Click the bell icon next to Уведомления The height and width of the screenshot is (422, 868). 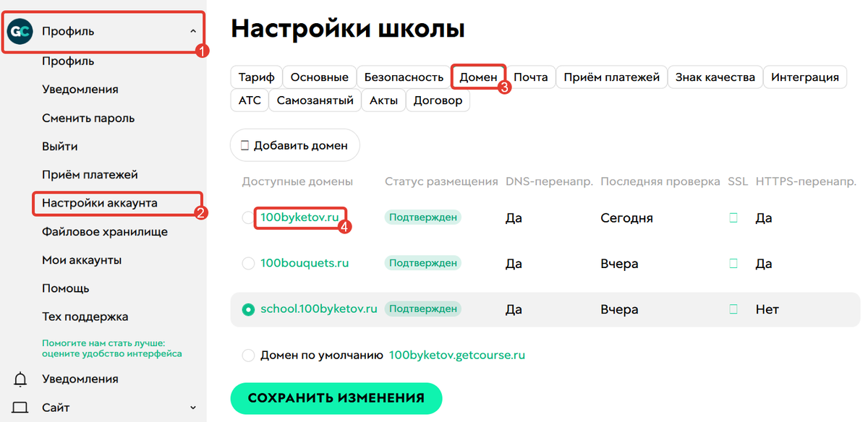coord(20,379)
